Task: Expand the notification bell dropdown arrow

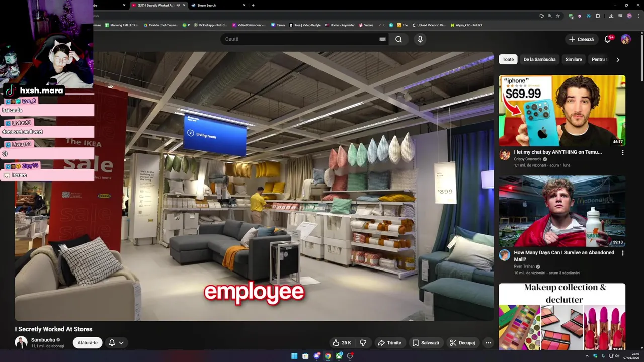Action: click(121, 343)
